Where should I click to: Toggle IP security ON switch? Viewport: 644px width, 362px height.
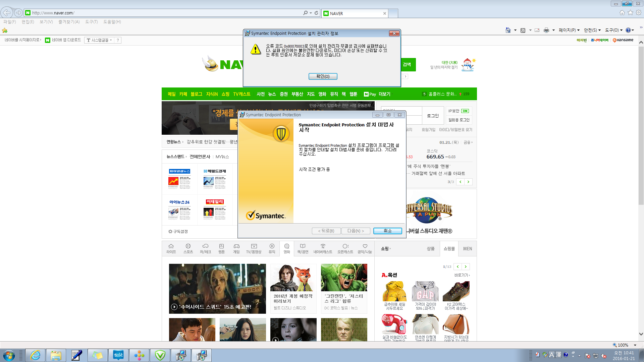pyautogui.click(x=465, y=111)
